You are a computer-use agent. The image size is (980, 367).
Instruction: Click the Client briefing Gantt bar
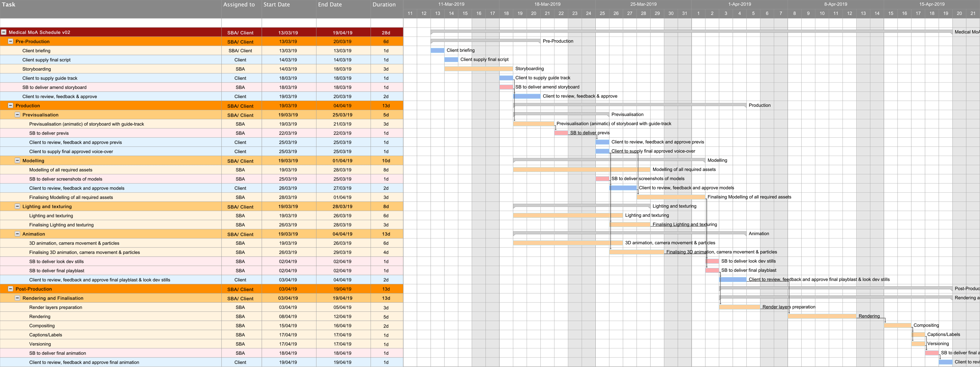pyautogui.click(x=437, y=50)
